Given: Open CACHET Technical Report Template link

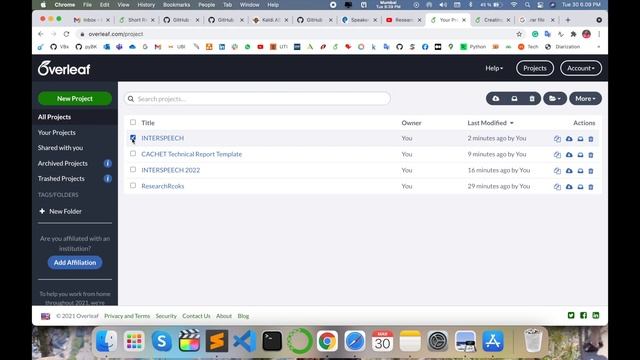Looking at the screenshot, I should coord(191,154).
